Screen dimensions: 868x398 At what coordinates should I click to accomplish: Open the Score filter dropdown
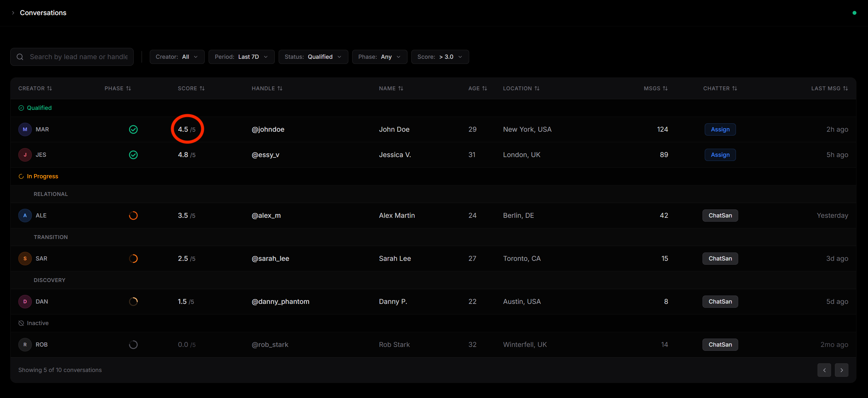pos(440,57)
